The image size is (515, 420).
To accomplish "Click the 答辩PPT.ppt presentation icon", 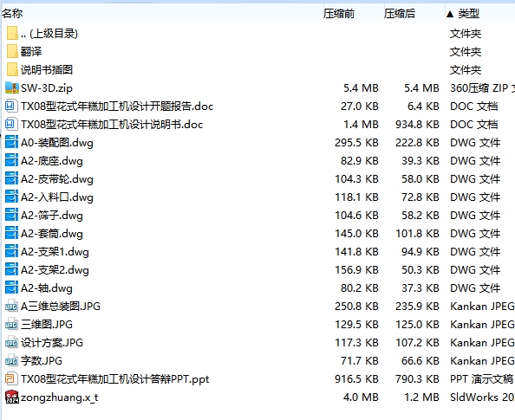I will tap(11, 379).
